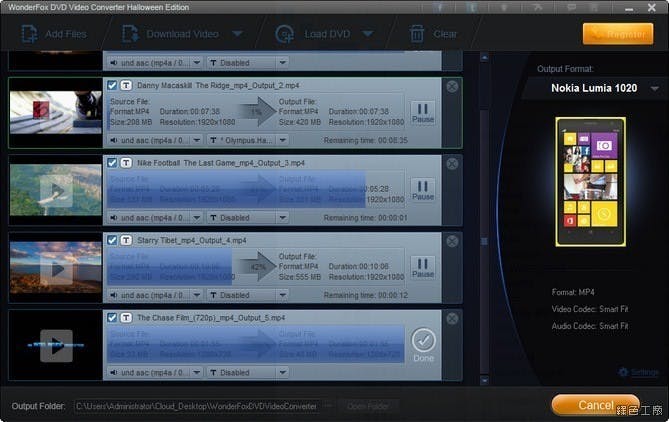Viewport: 669px width, 422px height.
Task: Click the 'Remaining time: 00:08:35' text
Action: coord(366,140)
